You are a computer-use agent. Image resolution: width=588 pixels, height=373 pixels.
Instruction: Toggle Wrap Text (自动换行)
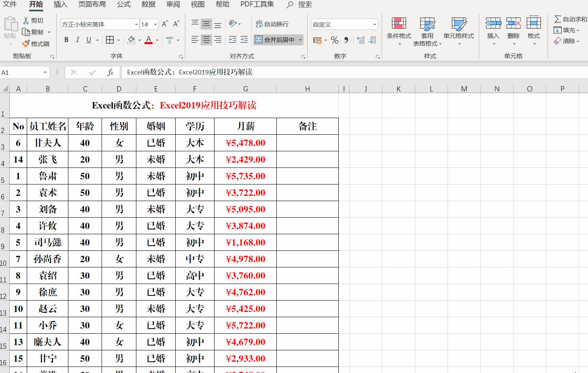[272, 24]
